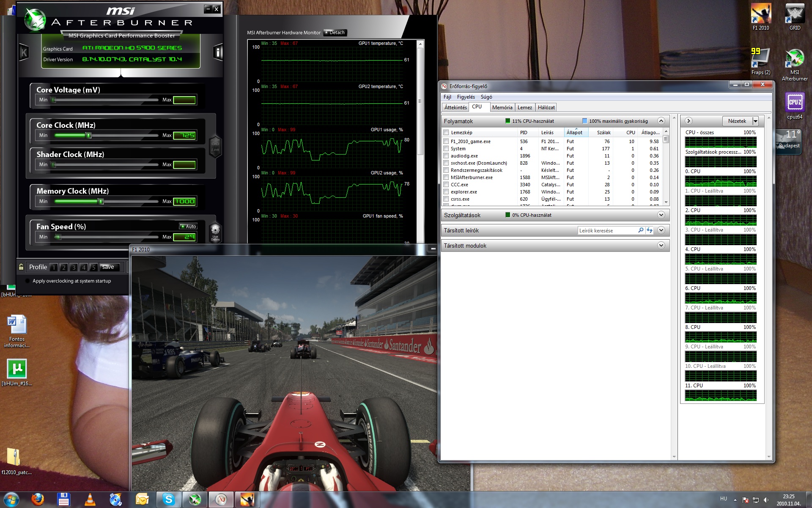Select Afterburner profile slot 1
Viewport: 812px width, 508px height.
click(54, 267)
